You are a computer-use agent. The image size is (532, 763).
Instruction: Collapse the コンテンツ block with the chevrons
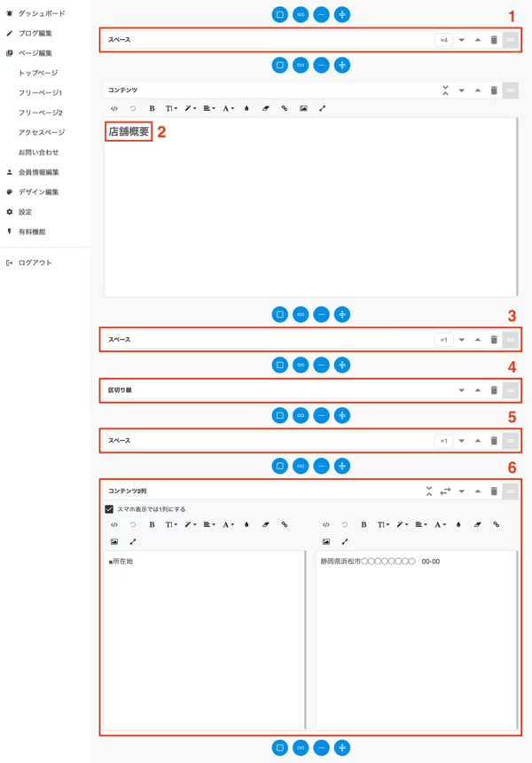(x=445, y=90)
